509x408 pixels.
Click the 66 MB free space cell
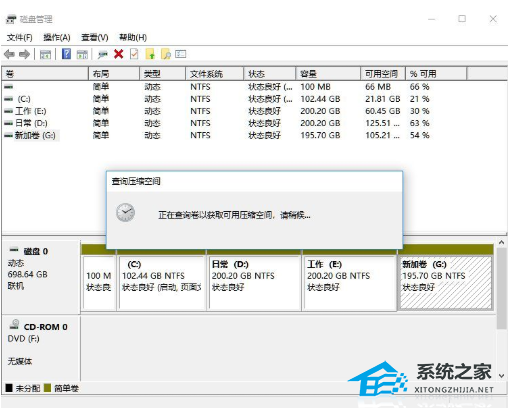378,87
